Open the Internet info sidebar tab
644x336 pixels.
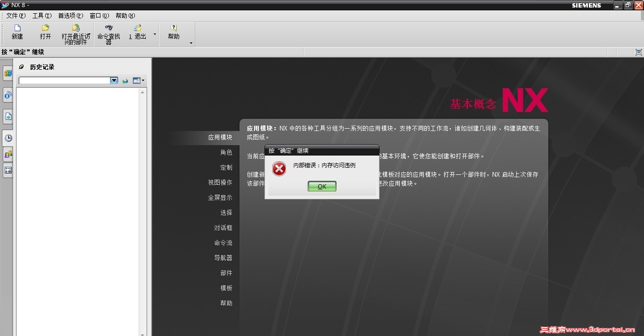(8, 95)
